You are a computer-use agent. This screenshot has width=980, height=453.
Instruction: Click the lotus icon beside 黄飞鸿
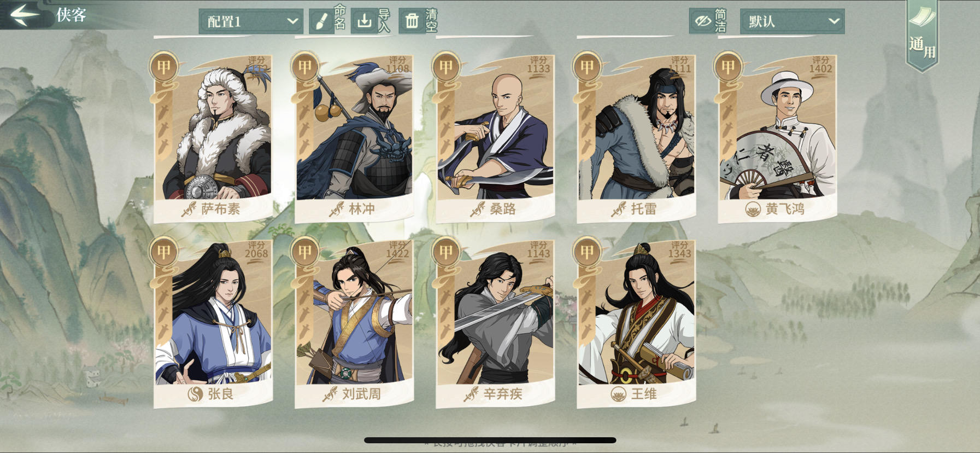pyautogui.click(x=753, y=209)
